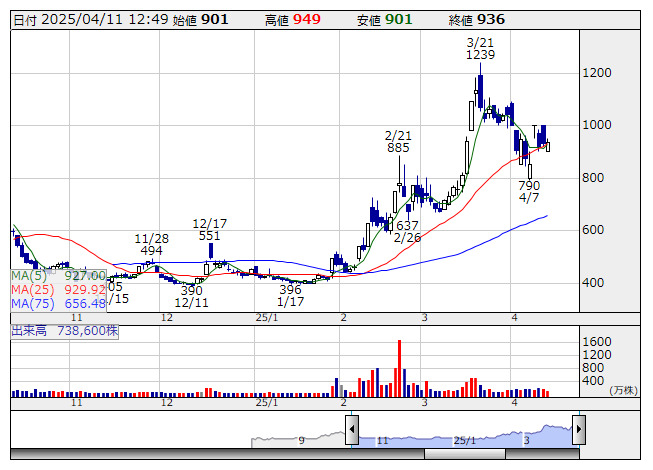Click the gray unselected area of navigator

pos(300,438)
